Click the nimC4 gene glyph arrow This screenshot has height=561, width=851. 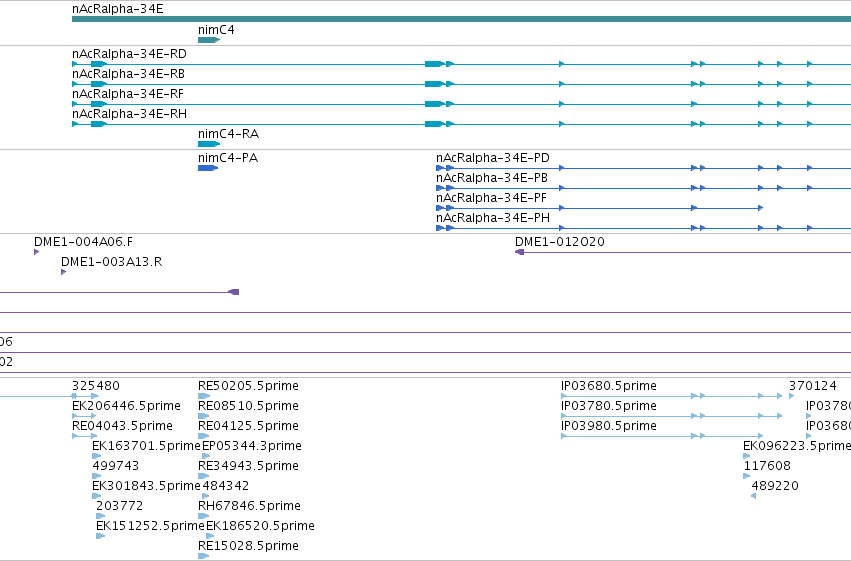coord(209,40)
